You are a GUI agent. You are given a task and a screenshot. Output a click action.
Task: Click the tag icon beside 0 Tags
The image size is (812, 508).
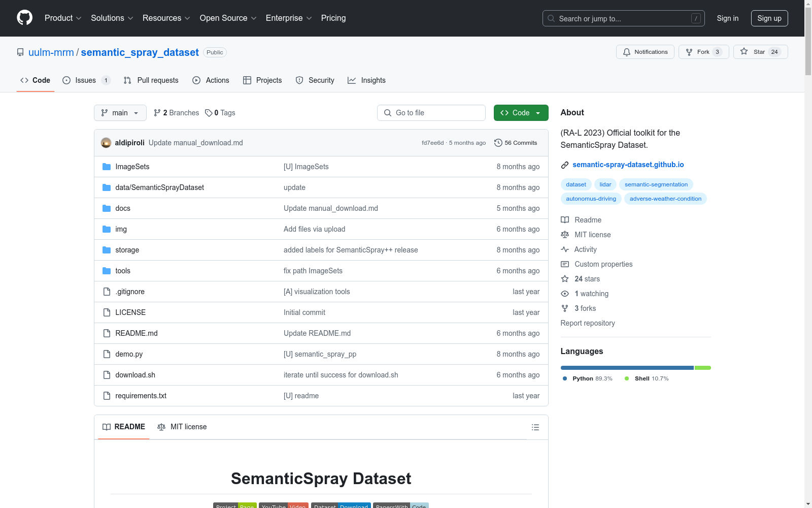(209, 113)
